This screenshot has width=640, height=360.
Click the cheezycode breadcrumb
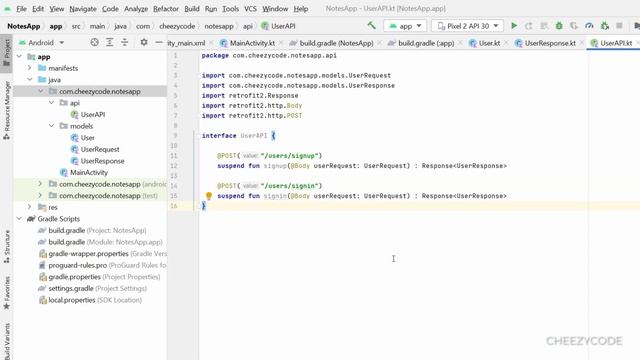click(x=177, y=26)
